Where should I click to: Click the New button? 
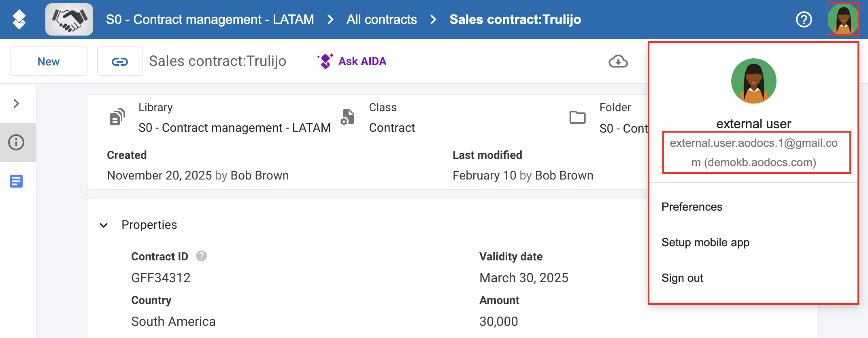click(x=49, y=61)
